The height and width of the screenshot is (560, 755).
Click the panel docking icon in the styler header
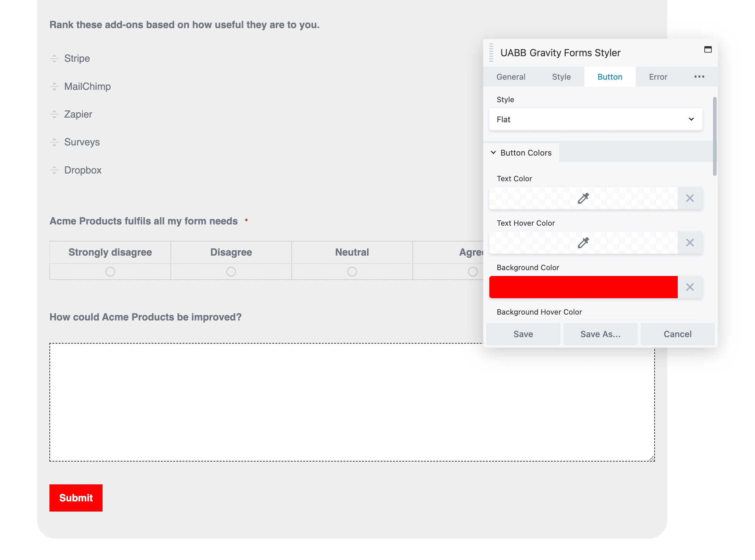pos(708,49)
